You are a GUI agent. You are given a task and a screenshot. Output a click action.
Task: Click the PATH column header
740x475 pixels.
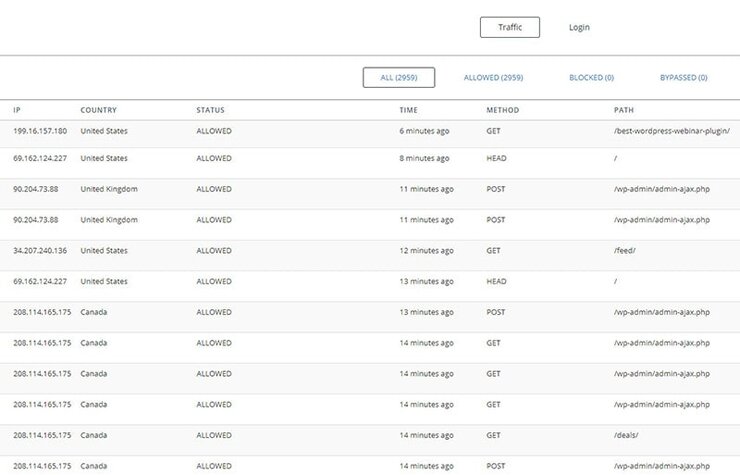[624, 110]
